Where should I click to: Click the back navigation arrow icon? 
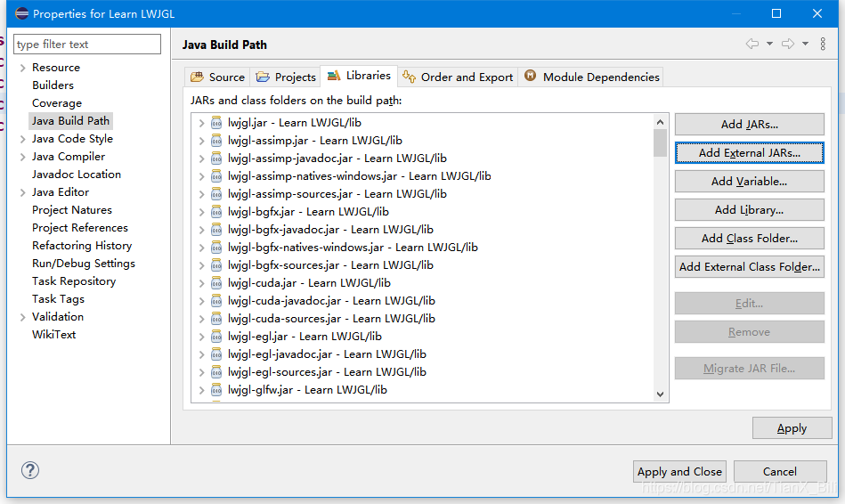point(752,44)
